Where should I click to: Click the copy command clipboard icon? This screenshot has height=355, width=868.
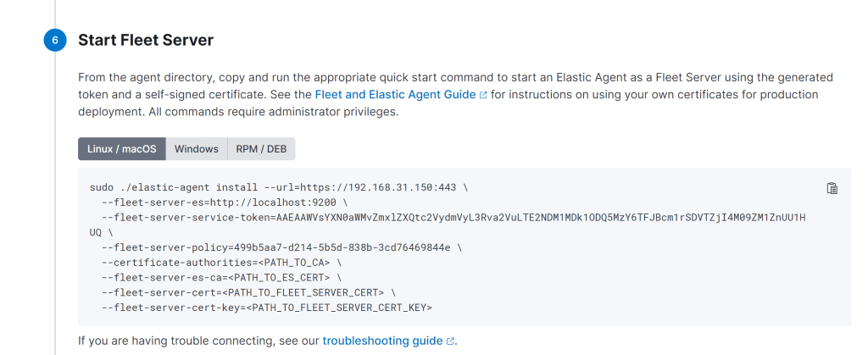click(832, 188)
